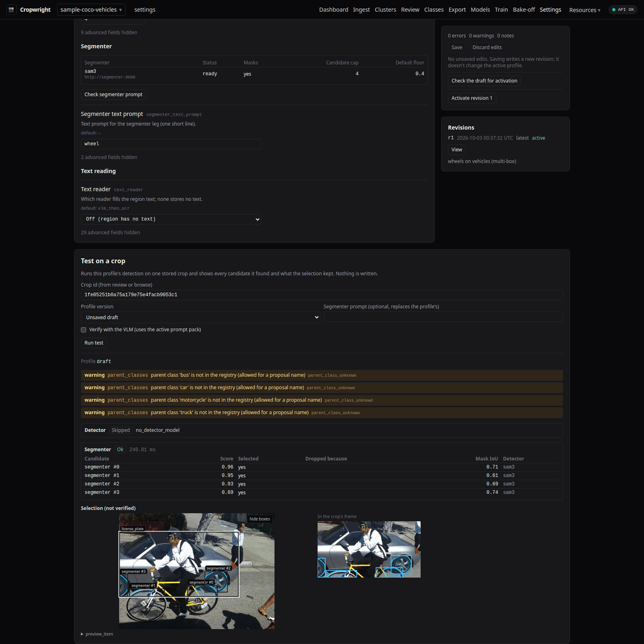Expand the preview_item disclosure
This screenshot has height=644, width=644.
(97, 634)
